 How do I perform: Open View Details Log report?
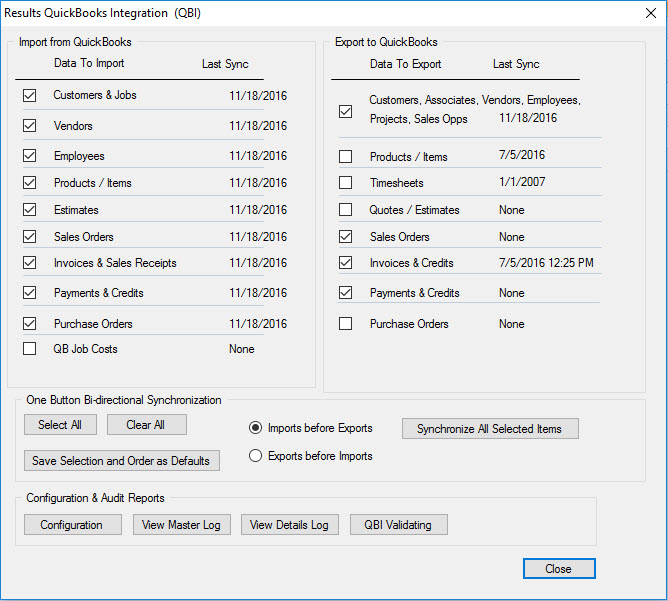(290, 525)
